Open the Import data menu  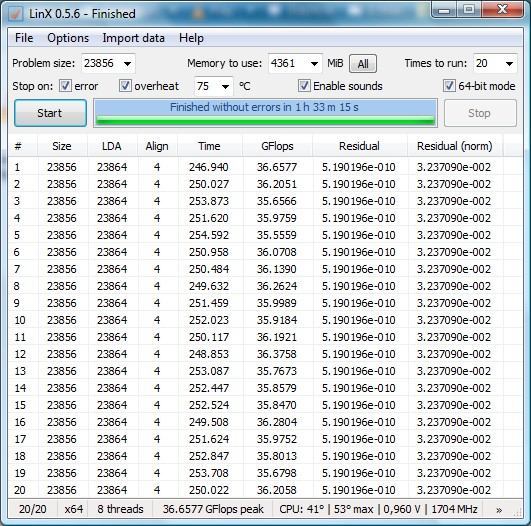133,38
